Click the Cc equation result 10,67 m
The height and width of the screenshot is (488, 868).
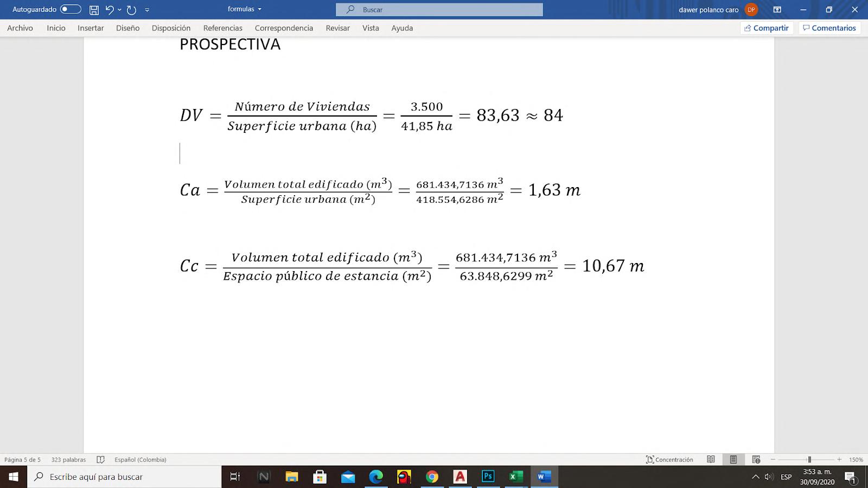pyautogui.click(x=613, y=266)
